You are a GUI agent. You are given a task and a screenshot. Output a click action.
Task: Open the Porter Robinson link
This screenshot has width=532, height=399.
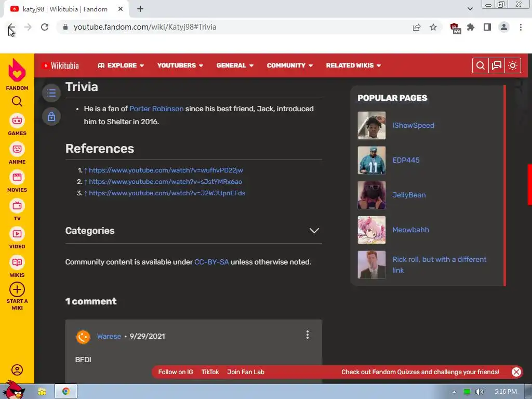(156, 109)
